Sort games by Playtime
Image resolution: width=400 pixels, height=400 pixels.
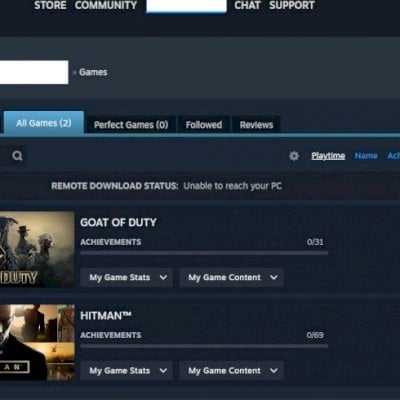[328, 156]
